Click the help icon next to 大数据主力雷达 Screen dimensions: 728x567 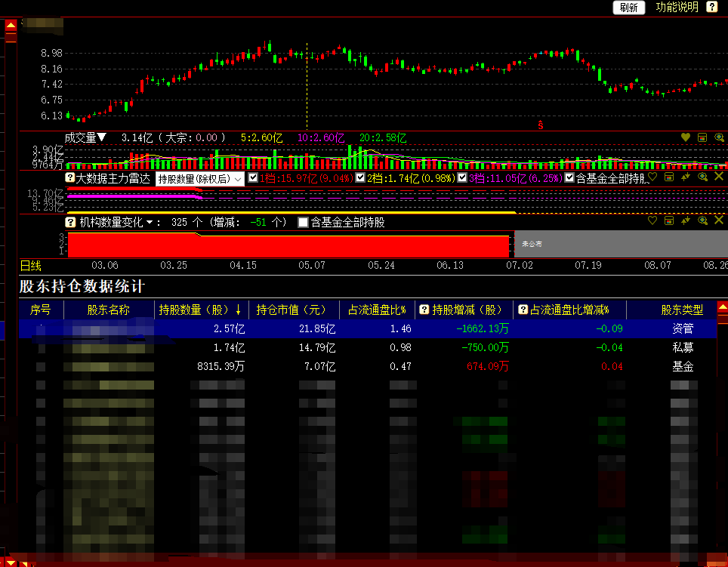pyautogui.click(x=70, y=179)
